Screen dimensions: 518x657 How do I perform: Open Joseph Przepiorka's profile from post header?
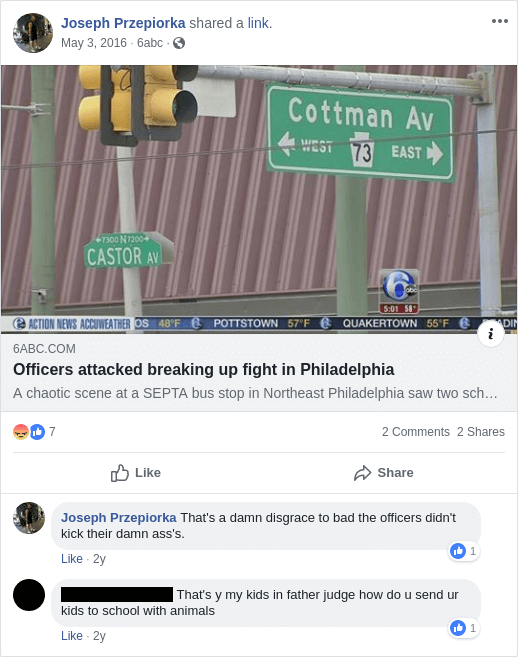click(x=123, y=23)
